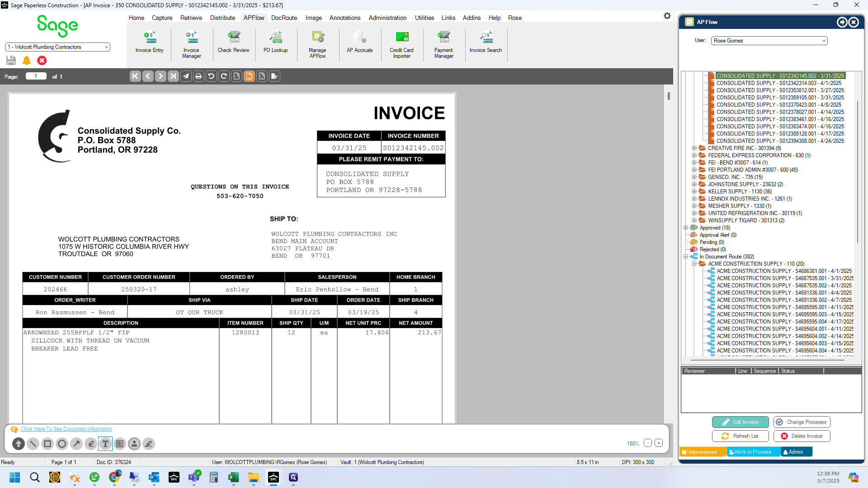
Task: Open the Capture menu
Action: point(162,18)
